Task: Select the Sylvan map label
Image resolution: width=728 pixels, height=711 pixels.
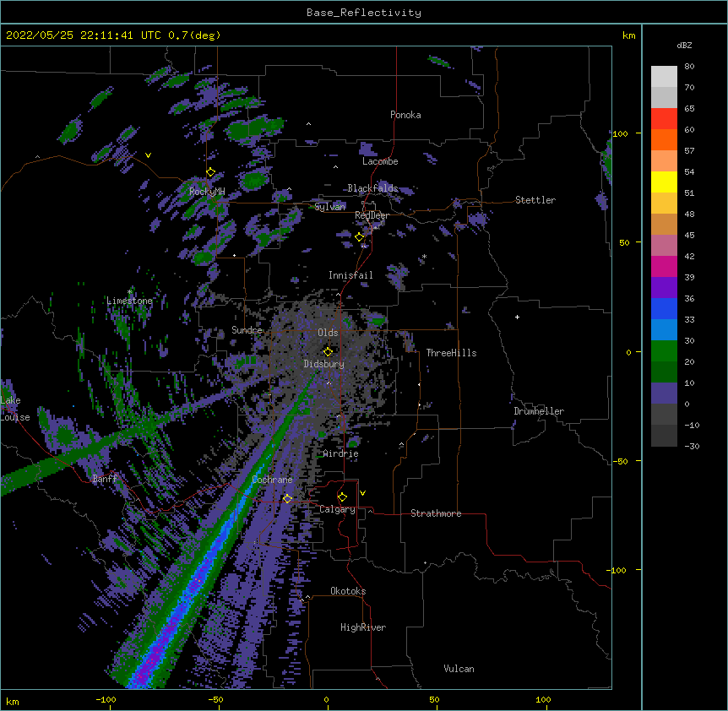Action: (329, 207)
